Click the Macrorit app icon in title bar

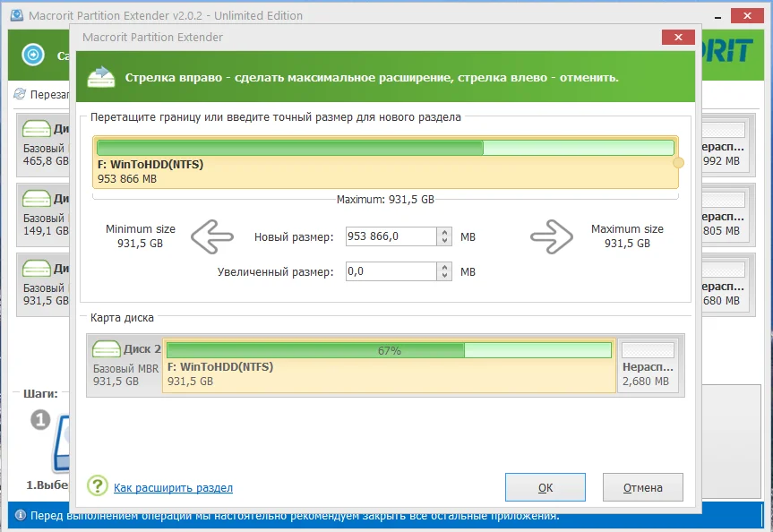(17, 15)
